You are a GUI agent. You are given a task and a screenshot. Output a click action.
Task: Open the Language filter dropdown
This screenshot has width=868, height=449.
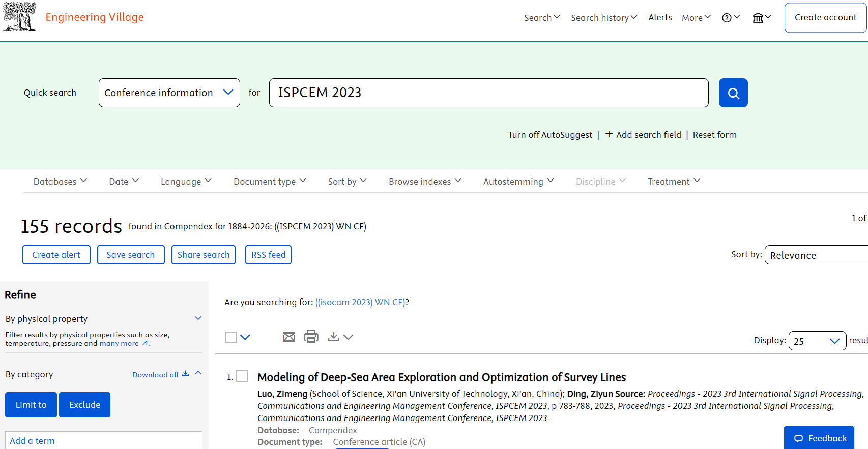point(186,182)
